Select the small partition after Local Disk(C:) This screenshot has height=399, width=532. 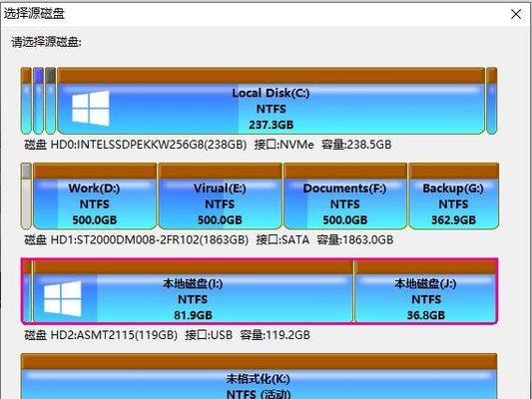(x=492, y=101)
